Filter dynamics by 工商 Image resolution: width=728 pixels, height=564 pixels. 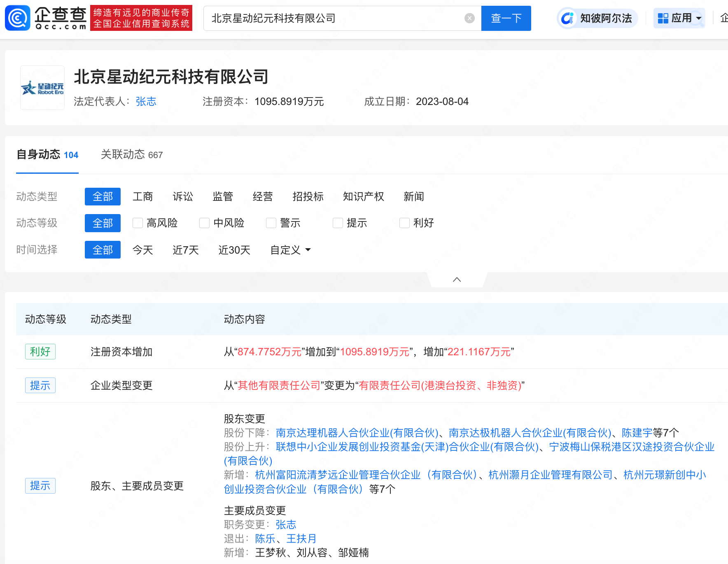143,196
